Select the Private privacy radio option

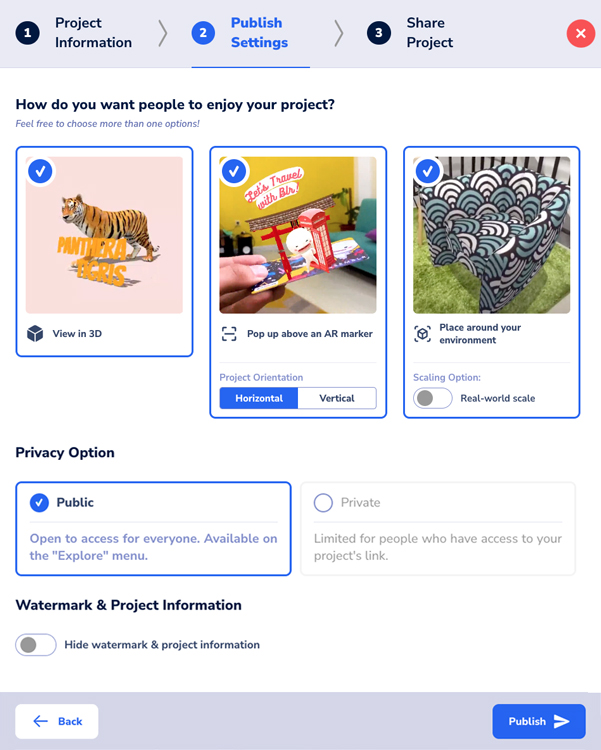click(x=323, y=503)
